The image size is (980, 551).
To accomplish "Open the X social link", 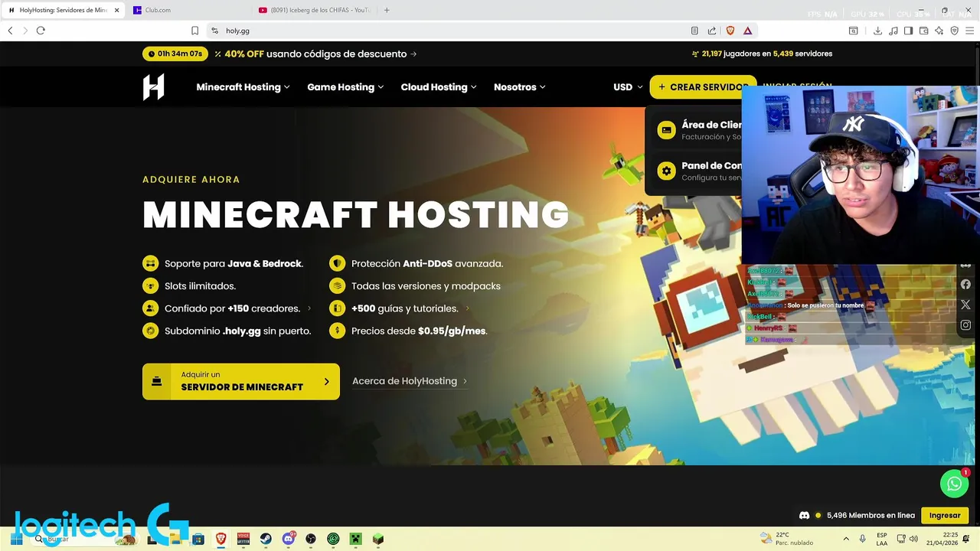I will point(965,305).
